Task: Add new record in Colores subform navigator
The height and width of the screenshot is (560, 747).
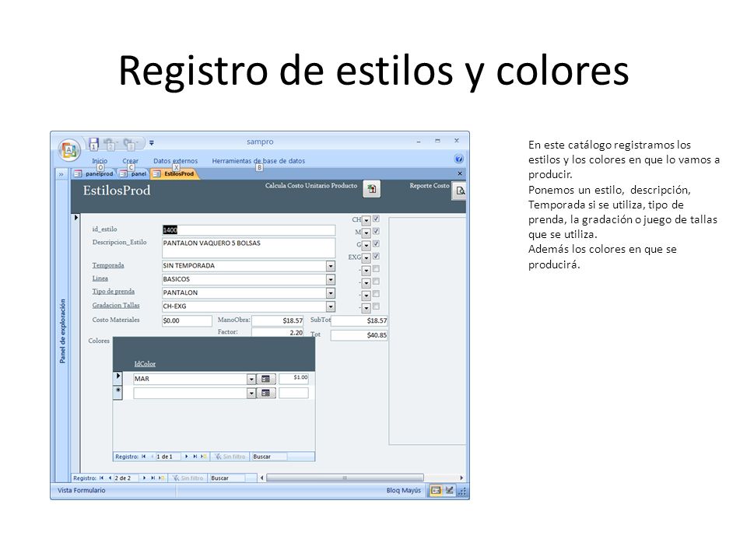Action: pos(203,457)
